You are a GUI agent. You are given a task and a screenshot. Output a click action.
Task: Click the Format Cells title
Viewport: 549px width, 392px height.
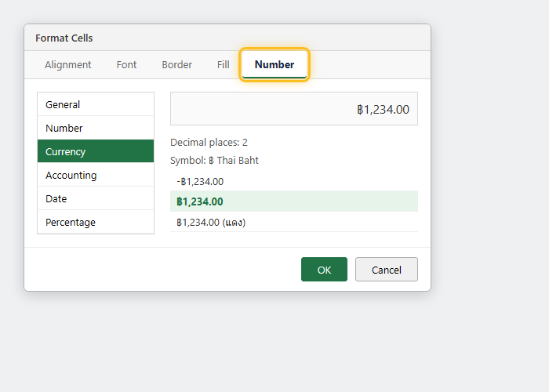click(64, 38)
